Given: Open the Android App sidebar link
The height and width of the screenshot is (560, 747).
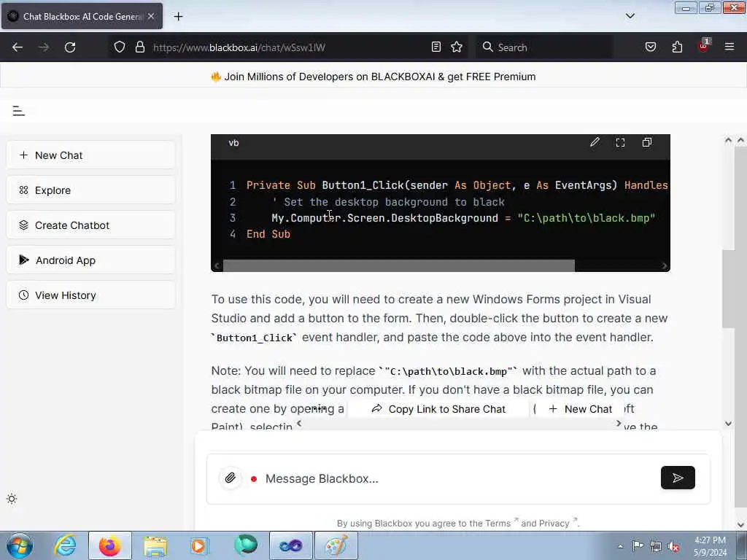Looking at the screenshot, I should coord(91,260).
